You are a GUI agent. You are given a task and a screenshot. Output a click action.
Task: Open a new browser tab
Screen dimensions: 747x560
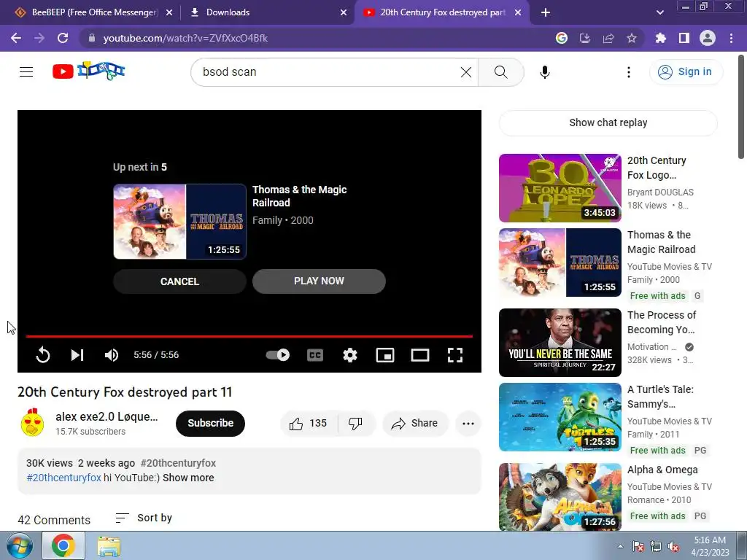(546, 12)
